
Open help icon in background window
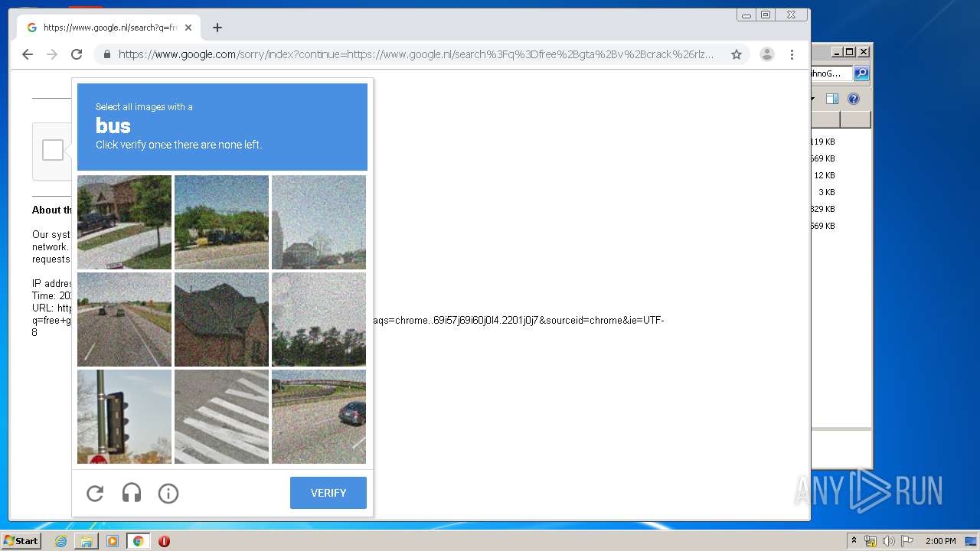(854, 99)
